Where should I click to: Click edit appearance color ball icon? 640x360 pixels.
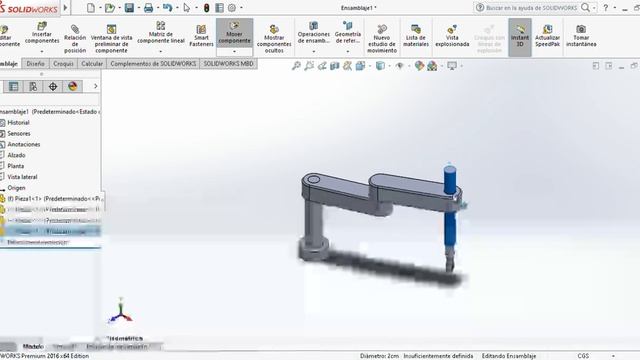[419, 66]
